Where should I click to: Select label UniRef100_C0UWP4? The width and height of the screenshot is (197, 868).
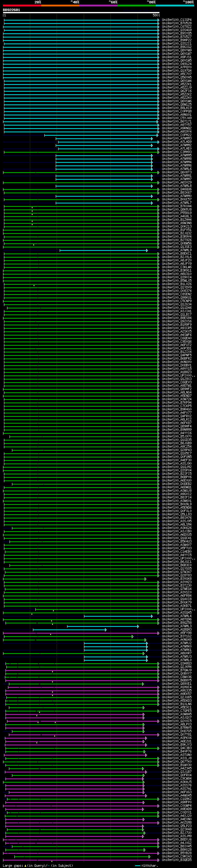[x=176, y=806]
